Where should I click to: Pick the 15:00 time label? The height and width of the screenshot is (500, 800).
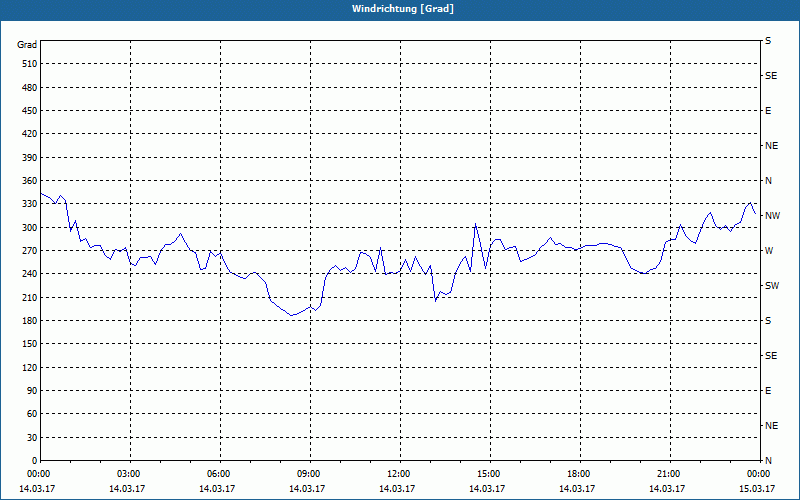click(488, 474)
